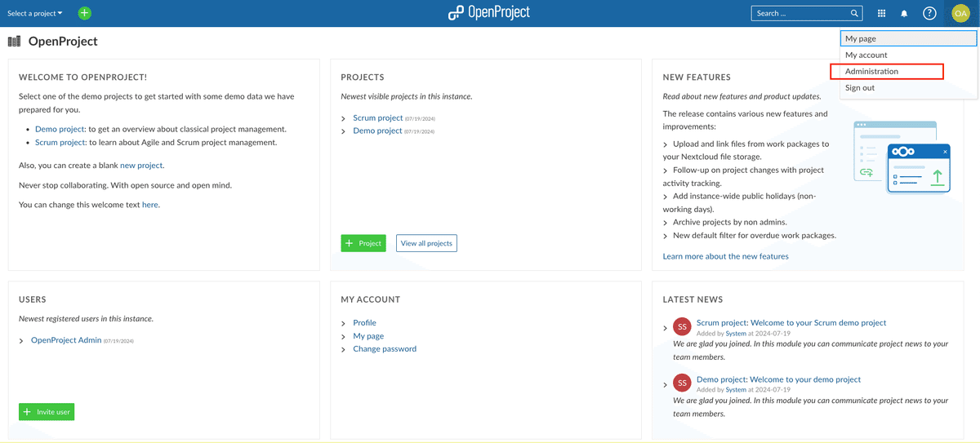
Task: Click the arrow before OpenProject Admin user
Action: coord(21,341)
